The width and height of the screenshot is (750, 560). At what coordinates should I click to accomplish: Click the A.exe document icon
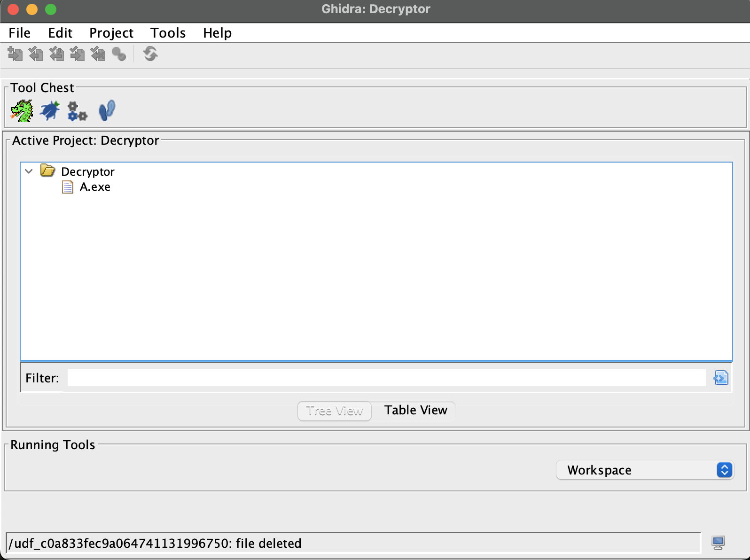68,187
